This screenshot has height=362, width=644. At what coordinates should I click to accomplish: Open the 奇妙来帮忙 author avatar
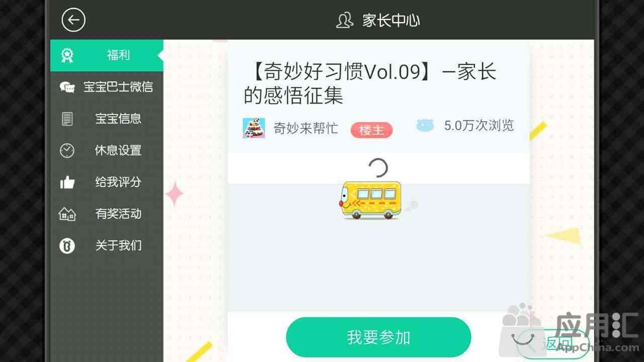254,128
